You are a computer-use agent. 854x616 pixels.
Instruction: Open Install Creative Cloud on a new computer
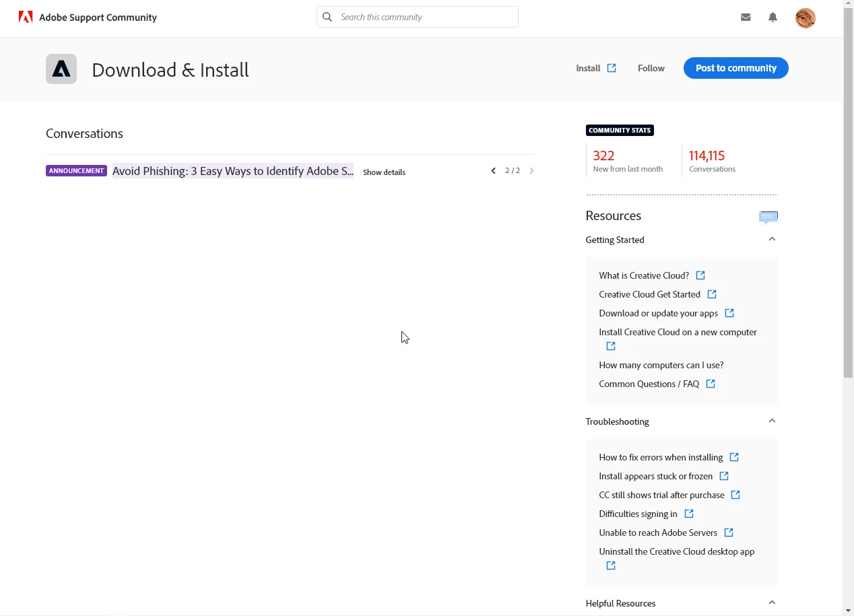[678, 332]
